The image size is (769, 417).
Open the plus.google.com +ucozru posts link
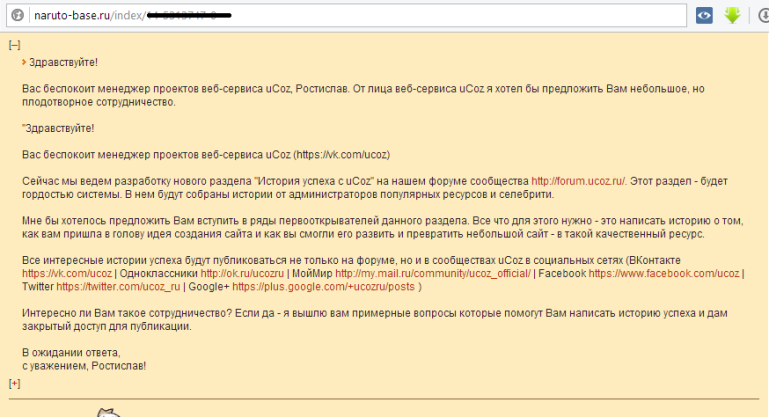[x=324, y=287]
